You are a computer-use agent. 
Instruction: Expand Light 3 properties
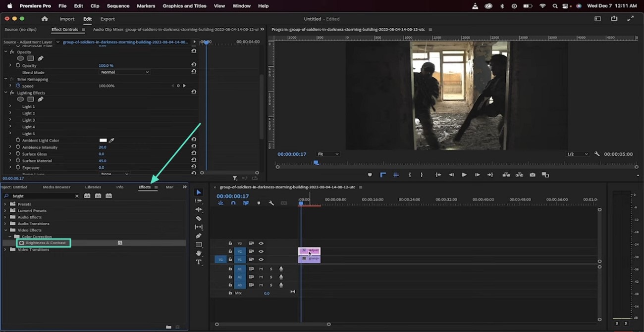pos(10,120)
